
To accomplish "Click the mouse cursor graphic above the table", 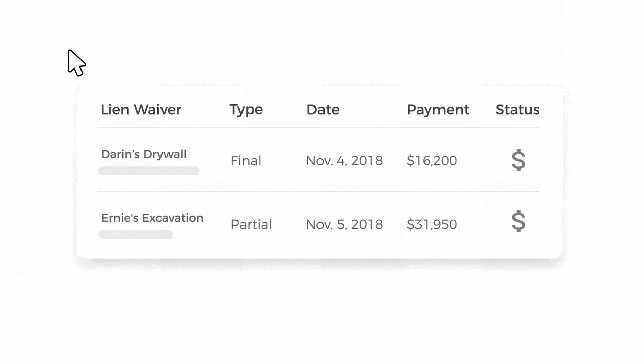I will coord(76,63).
